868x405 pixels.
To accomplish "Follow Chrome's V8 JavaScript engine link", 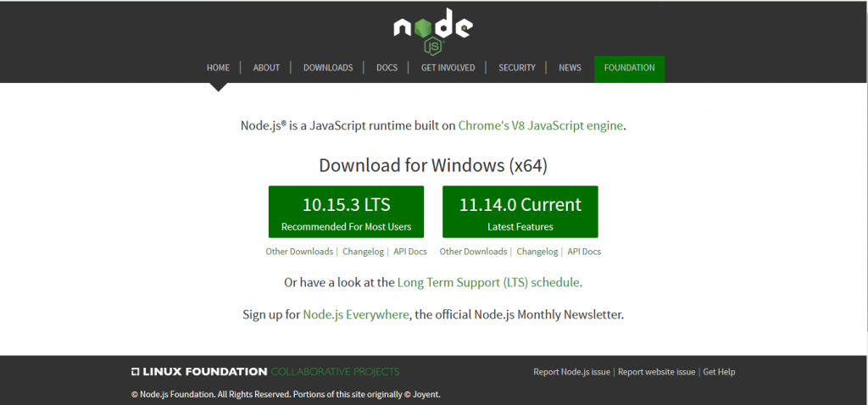I will [540, 125].
